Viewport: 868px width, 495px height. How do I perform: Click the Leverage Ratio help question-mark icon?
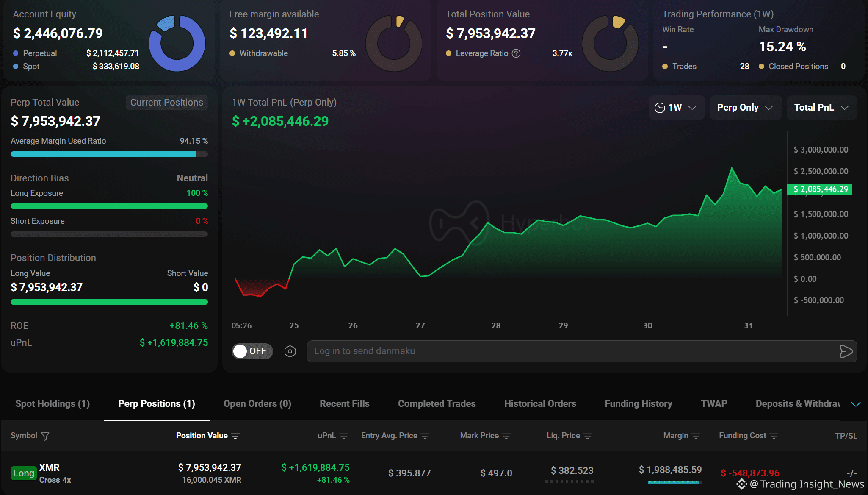pos(516,53)
